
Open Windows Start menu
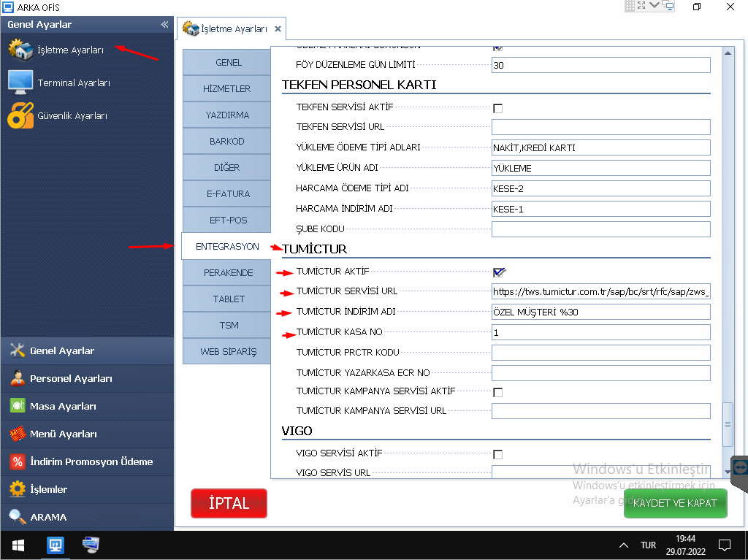tap(18, 545)
